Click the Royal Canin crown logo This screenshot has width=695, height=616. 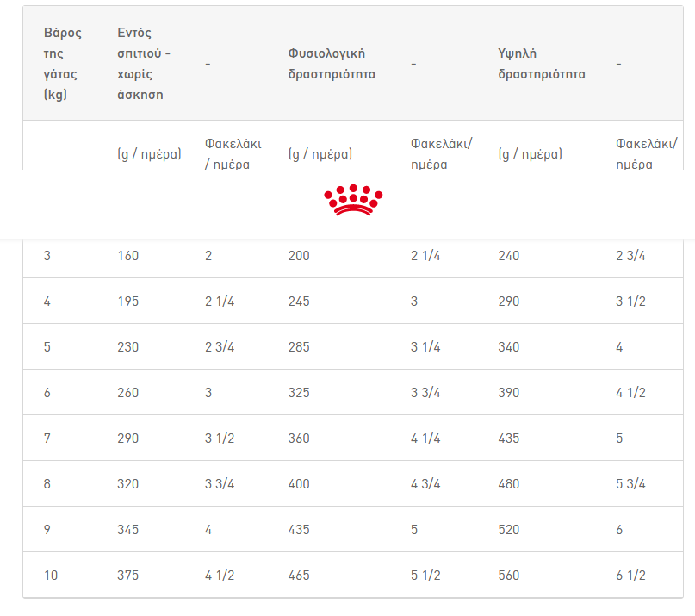pos(353,199)
